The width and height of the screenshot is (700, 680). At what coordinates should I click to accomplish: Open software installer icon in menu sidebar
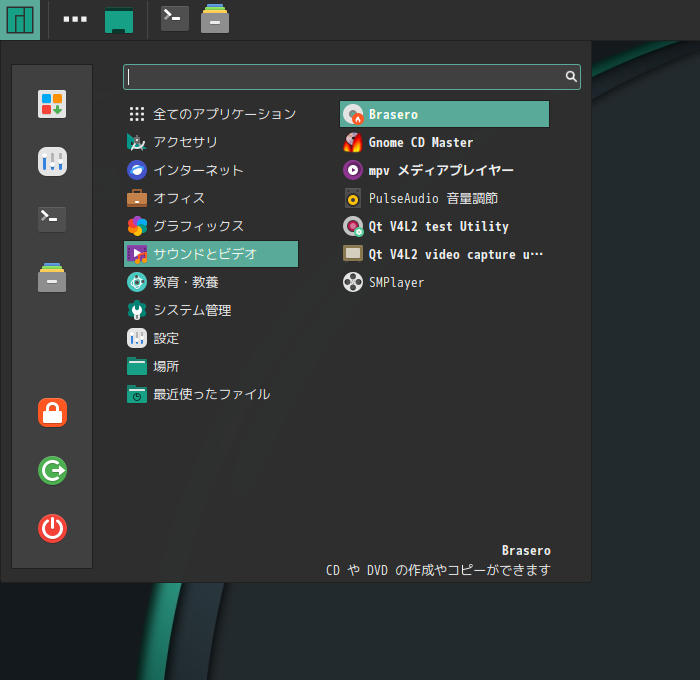tap(52, 104)
